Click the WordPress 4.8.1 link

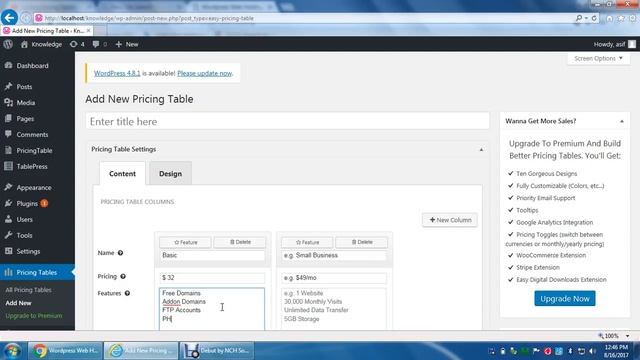[117, 73]
